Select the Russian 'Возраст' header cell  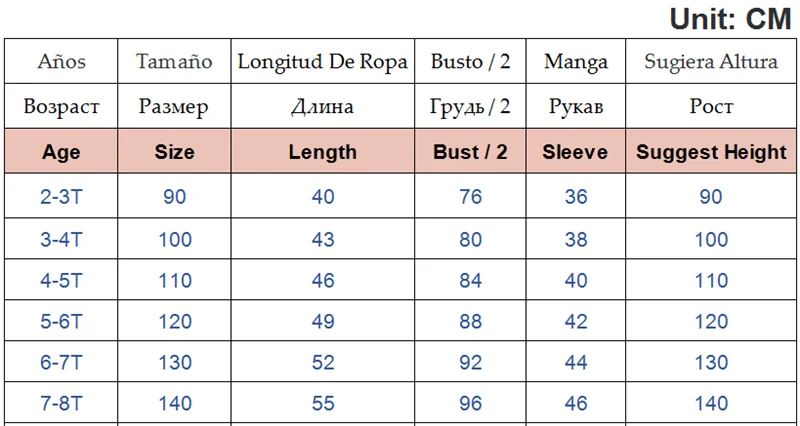coord(61,106)
